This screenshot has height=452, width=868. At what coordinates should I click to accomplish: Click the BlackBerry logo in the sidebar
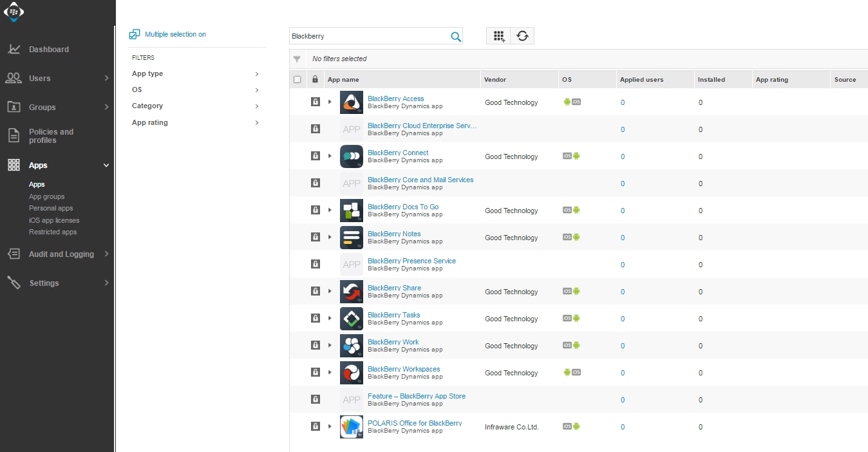[14, 12]
